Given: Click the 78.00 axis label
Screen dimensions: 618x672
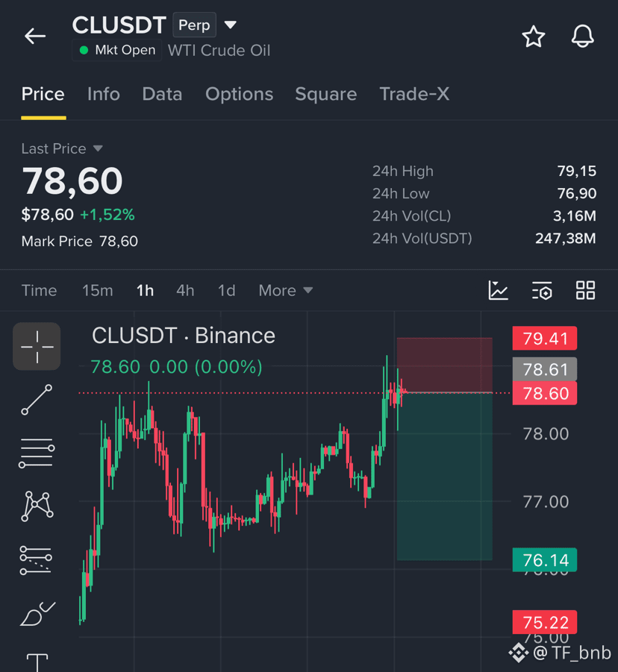Looking at the screenshot, I should pyautogui.click(x=546, y=434).
